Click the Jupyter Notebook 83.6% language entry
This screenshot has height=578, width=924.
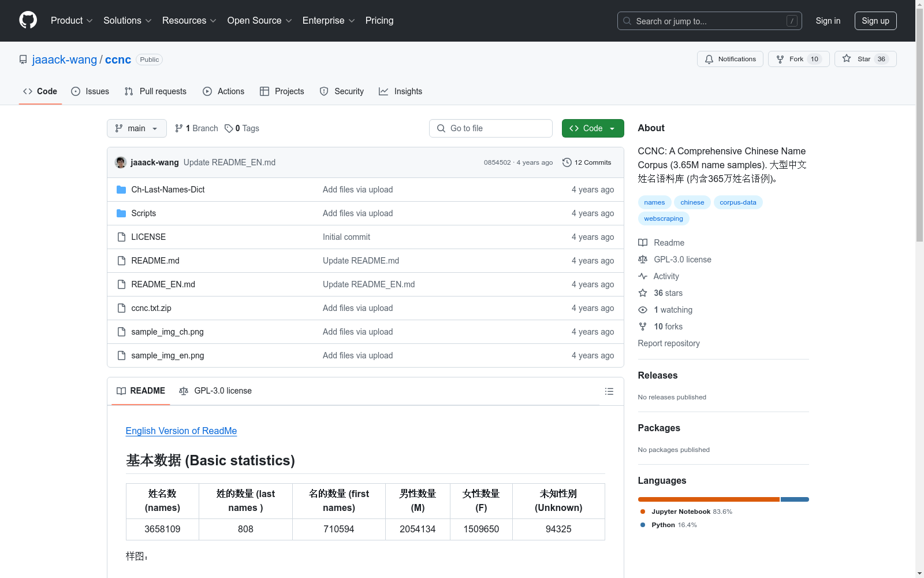(686, 512)
